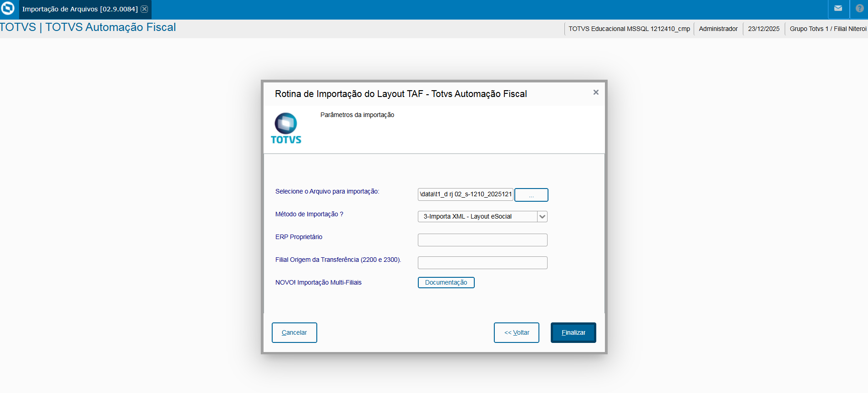Click the file path input field
Viewport: 868px width, 393px height.
point(465,194)
